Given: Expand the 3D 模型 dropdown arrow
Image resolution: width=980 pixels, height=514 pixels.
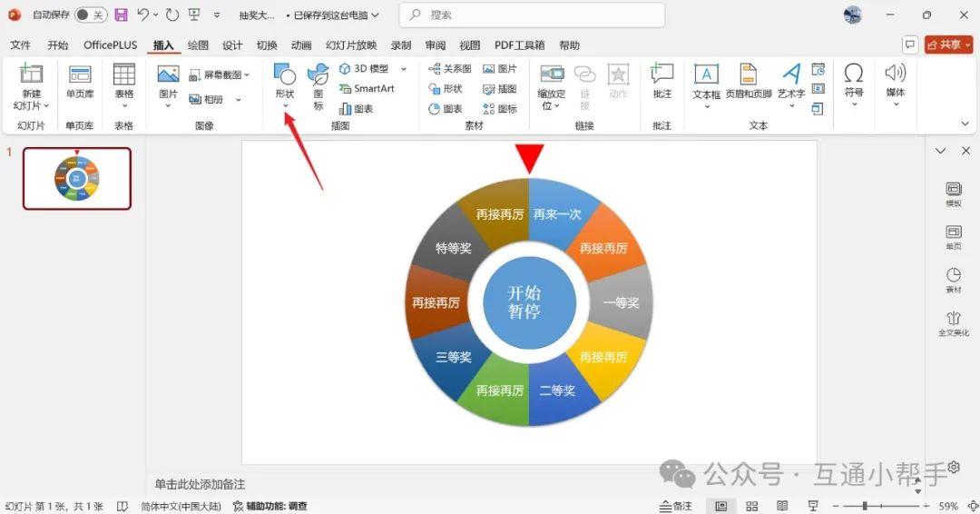Looking at the screenshot, I should click(404, 69).
